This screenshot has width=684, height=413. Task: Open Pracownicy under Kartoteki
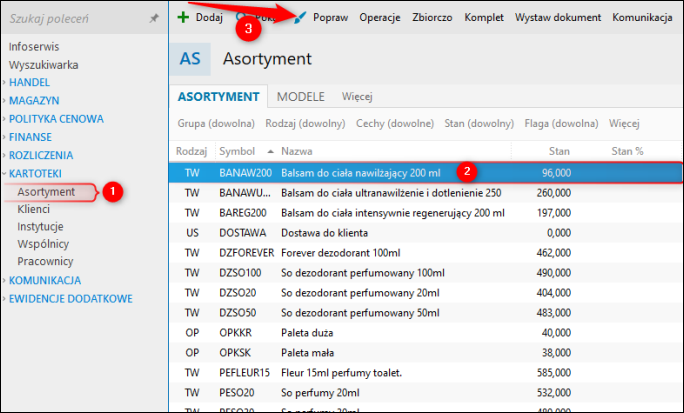click(45, 261)
